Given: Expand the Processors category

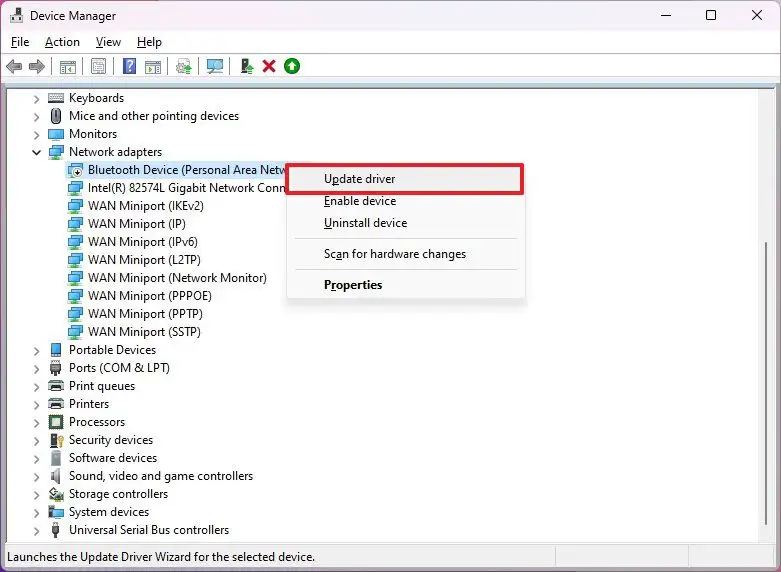Looking at the screenshot, I should tap(36, 423).
